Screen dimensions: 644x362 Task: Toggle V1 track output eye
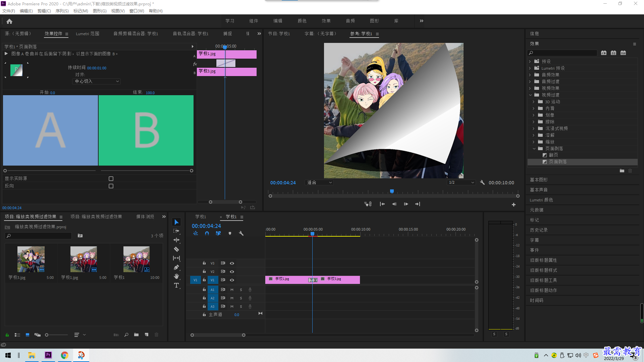tap(232, 280)
